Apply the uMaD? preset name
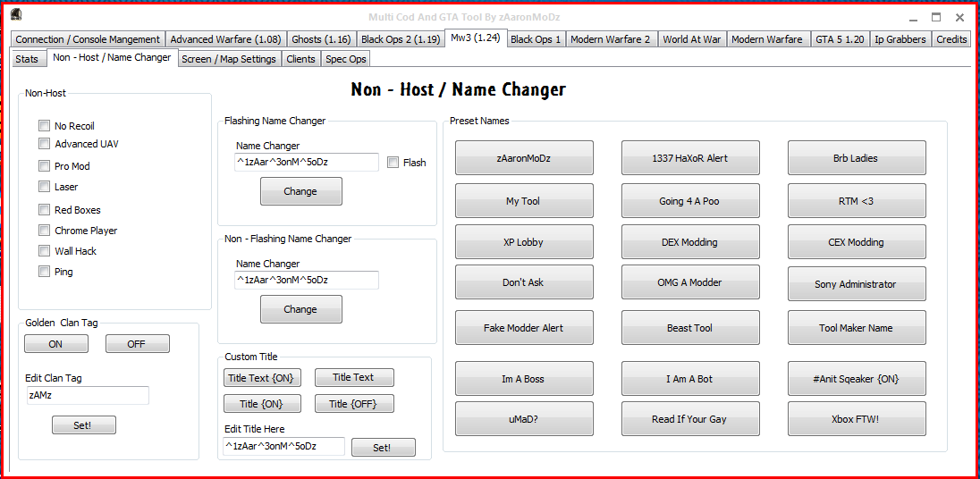The height and width of the screenshot is (479, 980). (524, 419)
